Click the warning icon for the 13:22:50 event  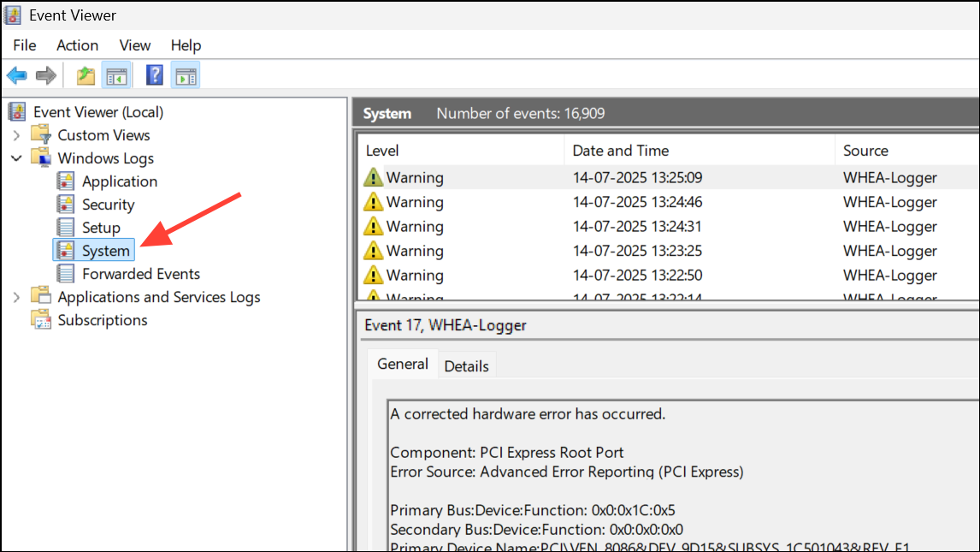[x=373, y=275]
